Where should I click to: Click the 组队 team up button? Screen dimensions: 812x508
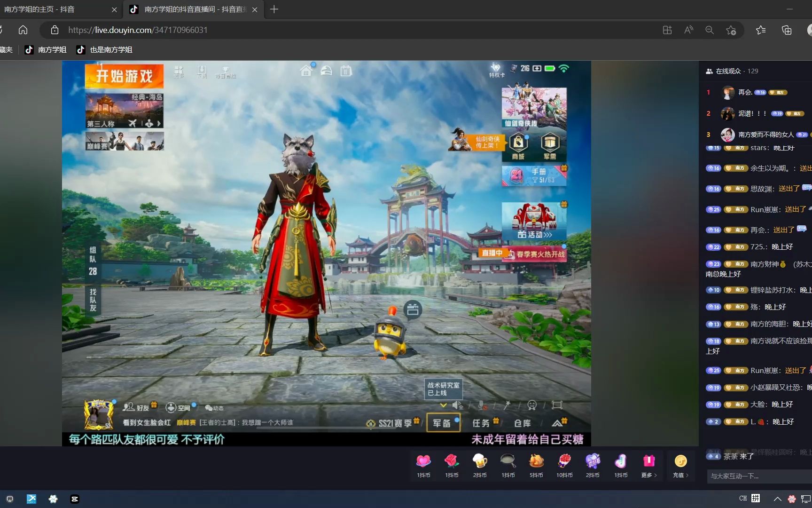point(93,261)
